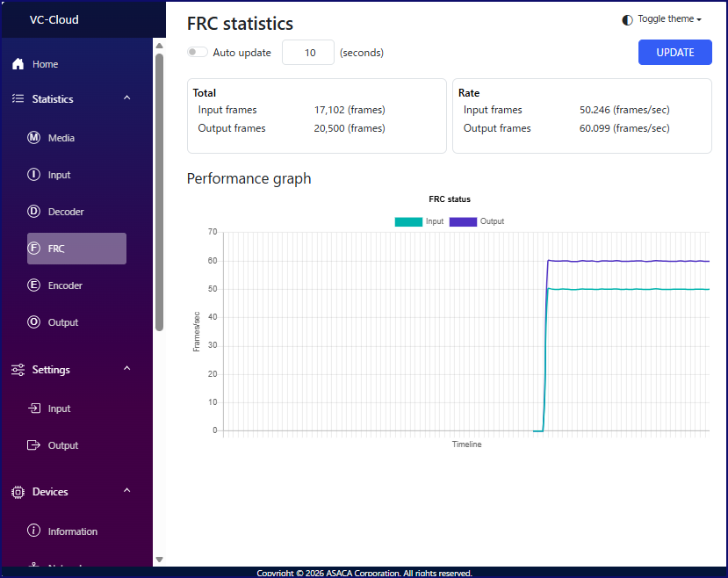
Task: Click the Home house icon
Action: (18, 64)
